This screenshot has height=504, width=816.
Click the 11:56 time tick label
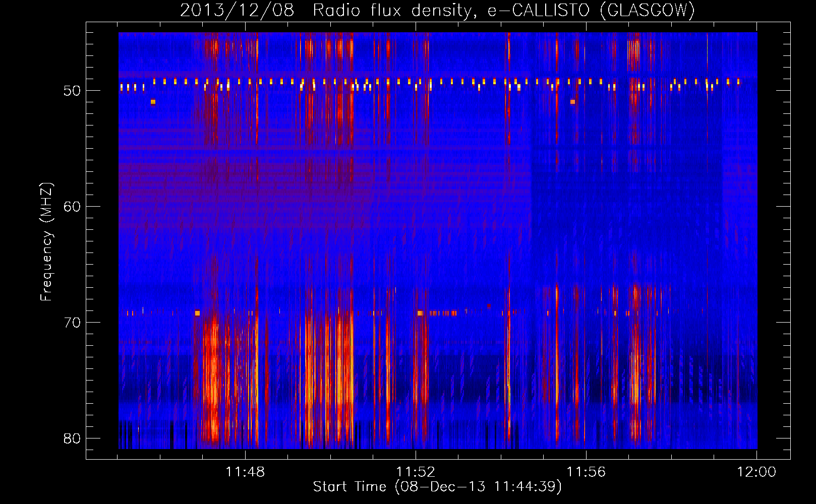click(x=586, y=472)
